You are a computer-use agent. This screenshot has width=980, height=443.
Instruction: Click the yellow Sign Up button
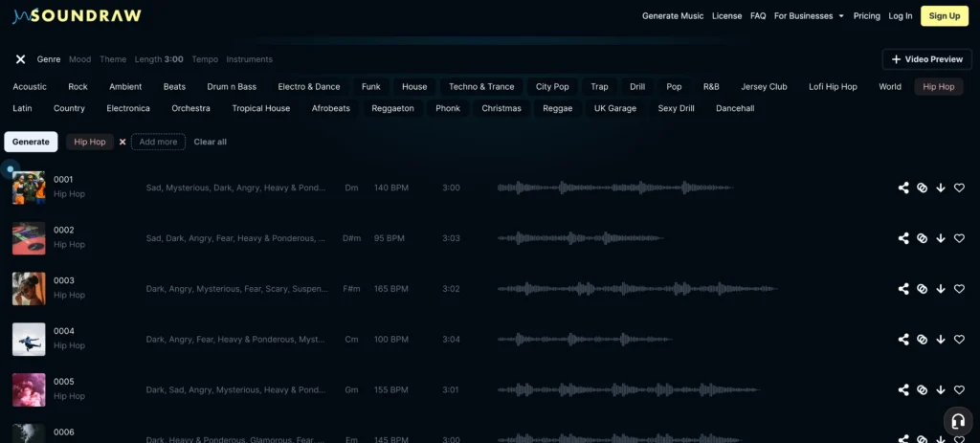[x=944, y=16]
